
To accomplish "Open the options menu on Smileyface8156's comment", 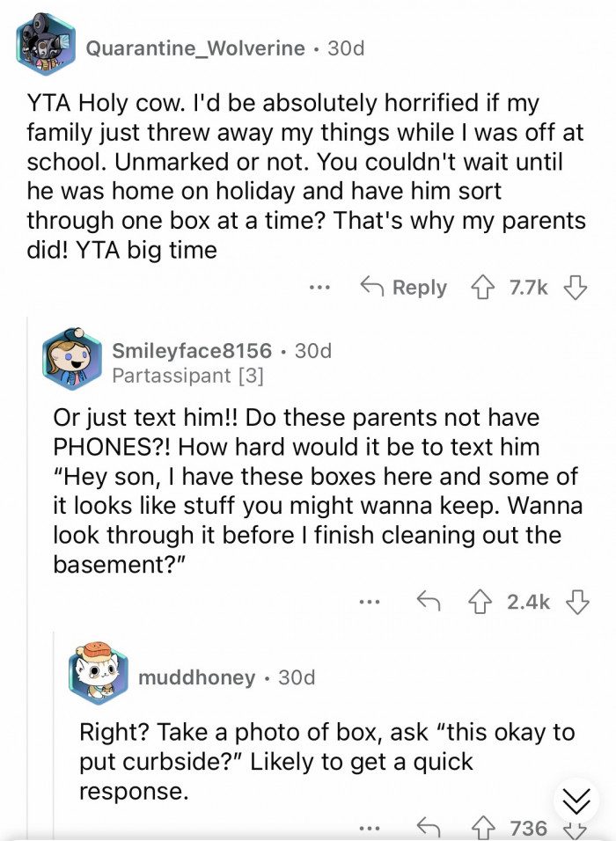I will click(370, 602).
